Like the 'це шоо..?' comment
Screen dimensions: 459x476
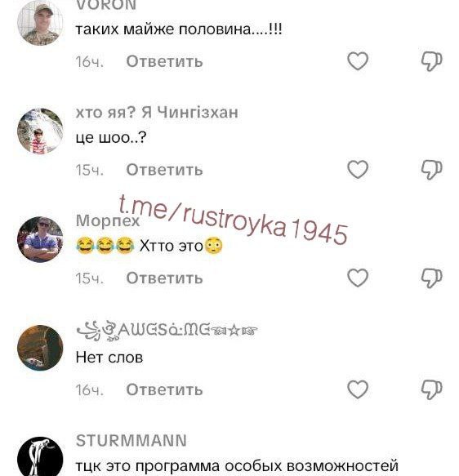pos(358,169)
